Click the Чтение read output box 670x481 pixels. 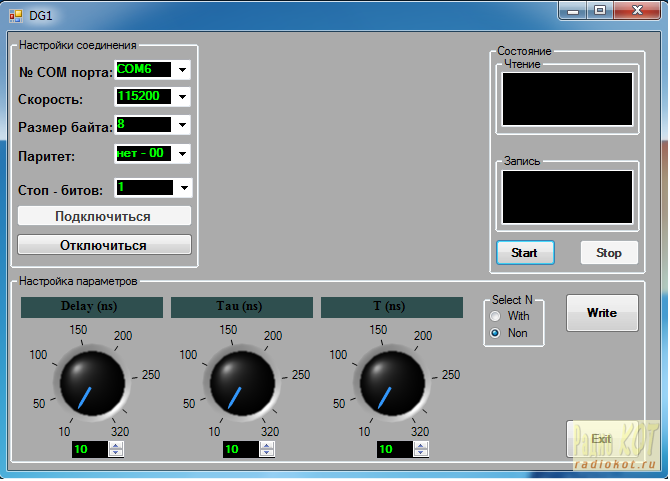[x=567, y=98]
